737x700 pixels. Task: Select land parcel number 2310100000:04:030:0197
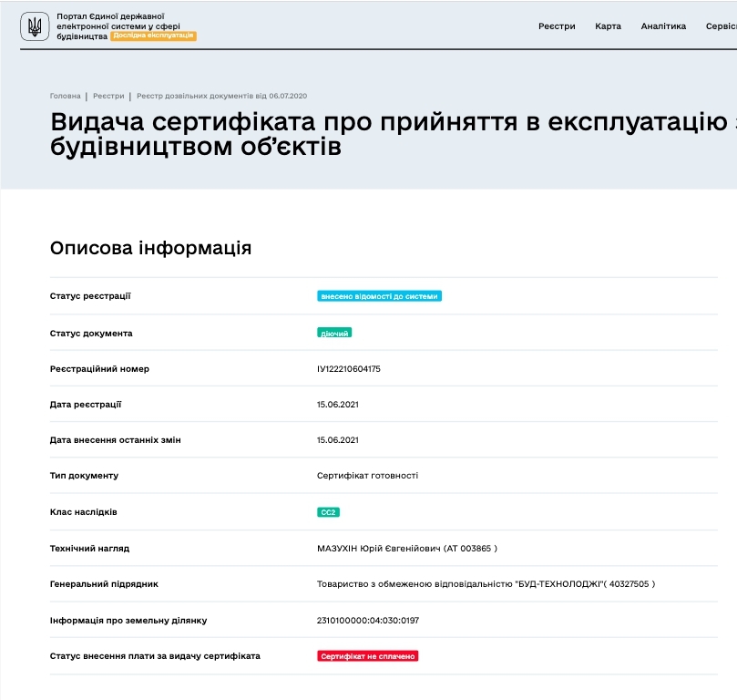(x=367, y=621)
